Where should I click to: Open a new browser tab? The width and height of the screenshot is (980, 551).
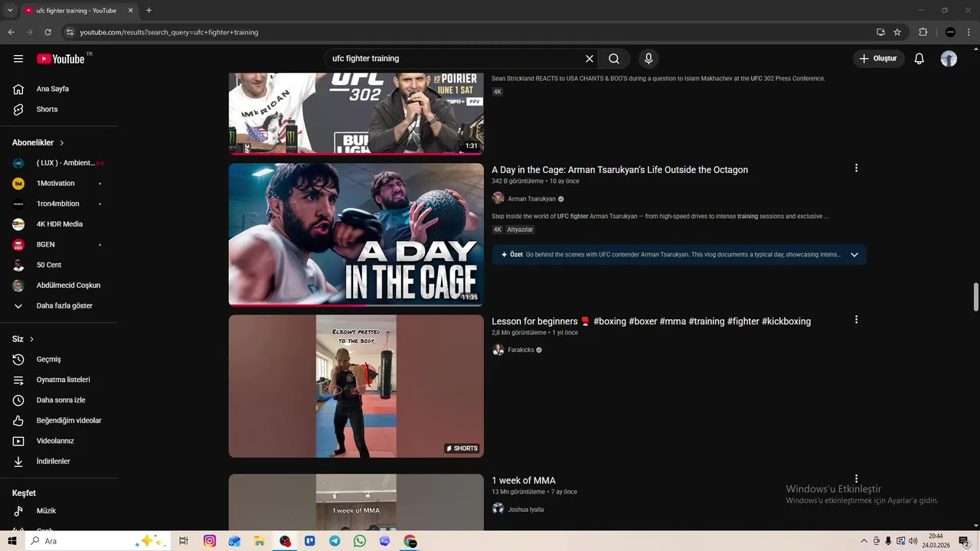149,11
